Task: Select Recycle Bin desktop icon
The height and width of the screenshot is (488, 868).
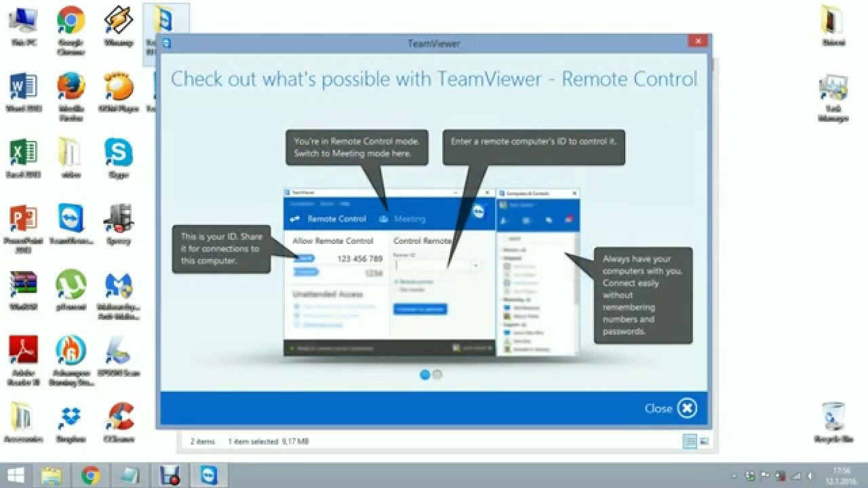Action: coord(833,422)
